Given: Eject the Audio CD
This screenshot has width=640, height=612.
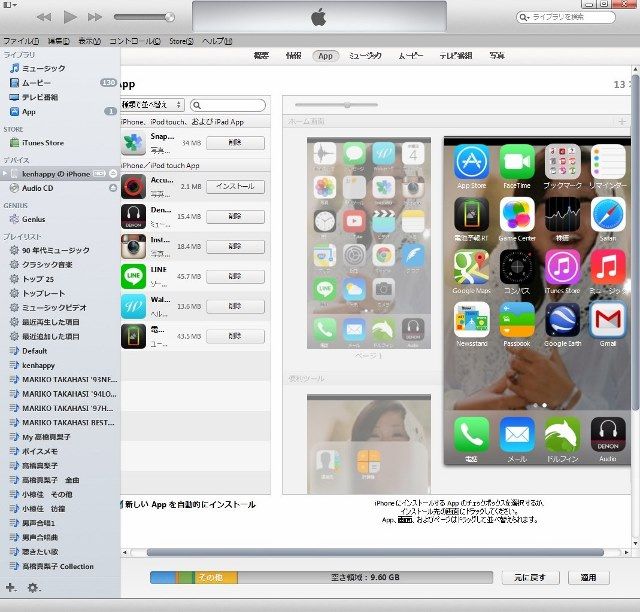Looking at the screenshot, I should tap(113, 188).
